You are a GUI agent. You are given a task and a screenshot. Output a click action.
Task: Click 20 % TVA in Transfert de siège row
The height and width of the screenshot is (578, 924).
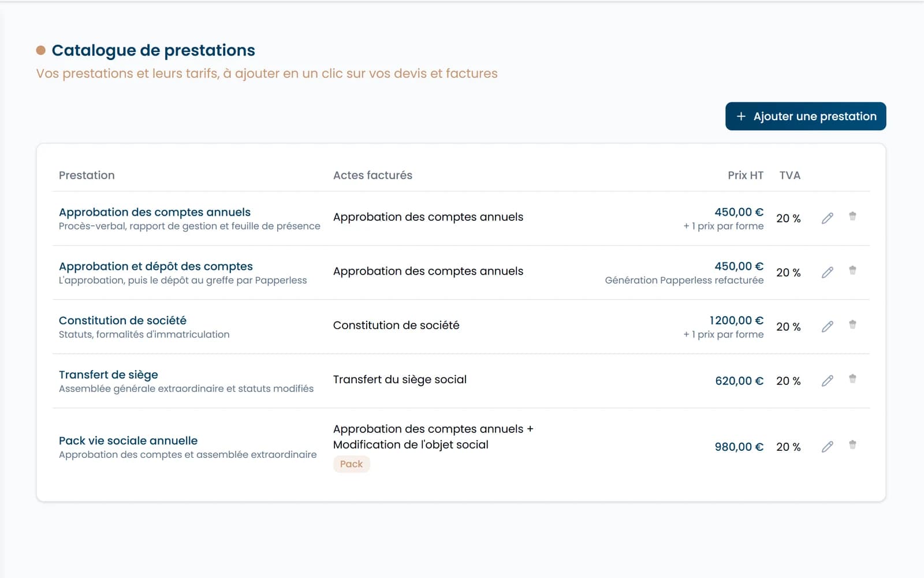pyautogui.click(x=788, y=381)
